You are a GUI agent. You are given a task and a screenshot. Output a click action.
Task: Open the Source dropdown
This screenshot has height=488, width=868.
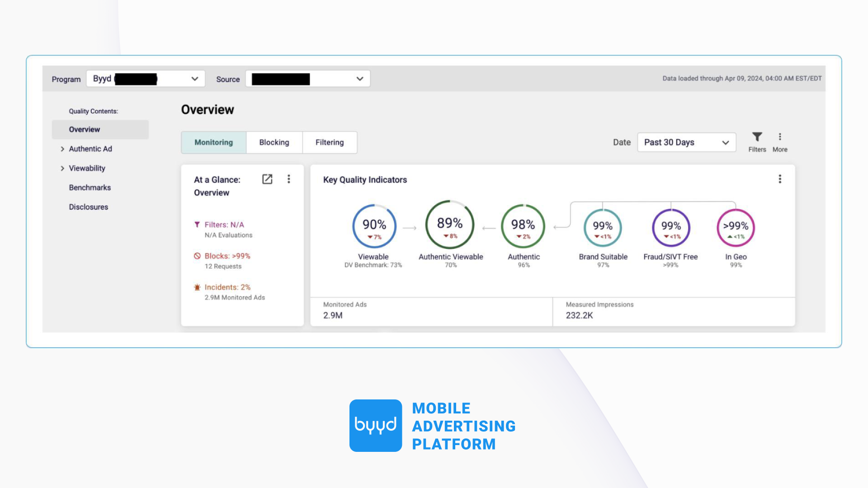coord(307,79)
